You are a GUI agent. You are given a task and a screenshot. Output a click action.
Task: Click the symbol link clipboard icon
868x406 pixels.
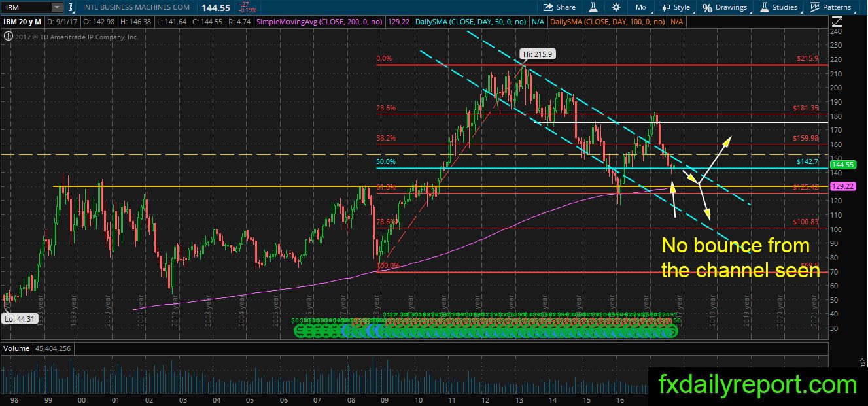[71, 7]
